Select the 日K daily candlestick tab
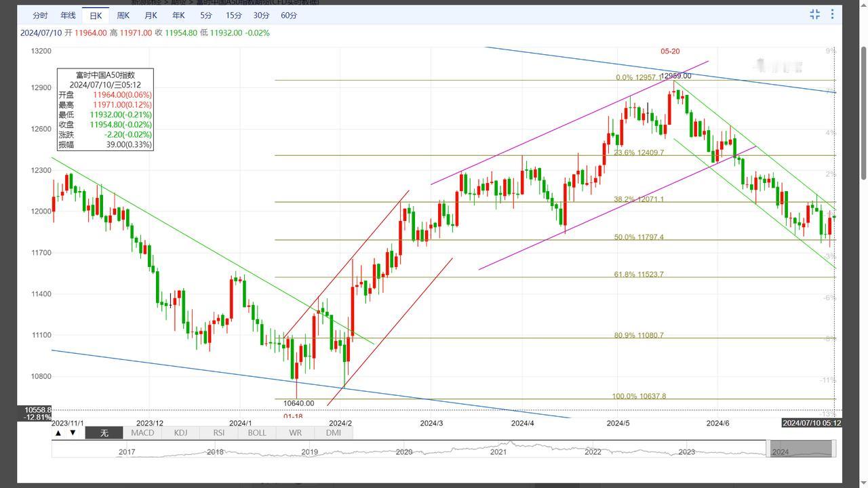 click(96, 15)
